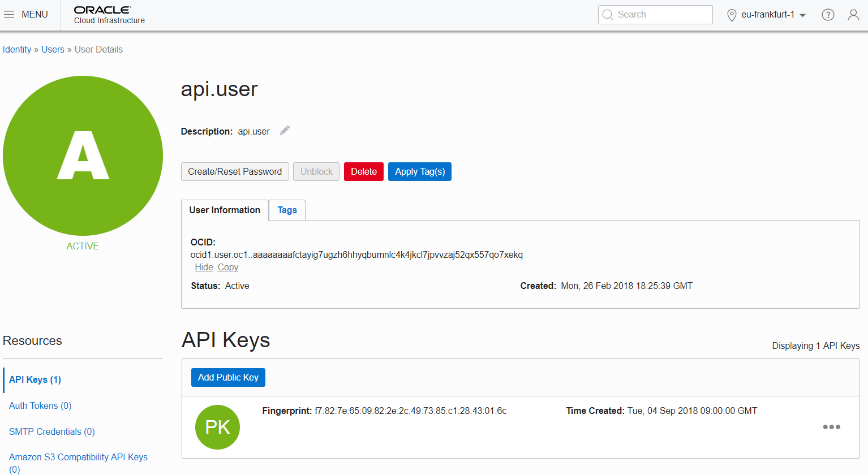Click Create/Reset Password
The width and height of the screenshot is (868, 475).
coord(235,171)
